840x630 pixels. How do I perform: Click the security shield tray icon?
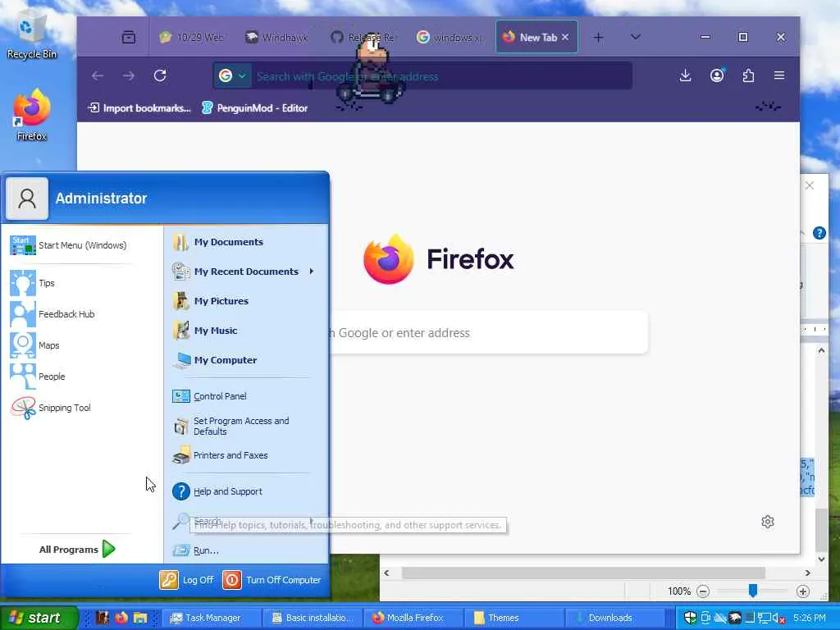690,618
